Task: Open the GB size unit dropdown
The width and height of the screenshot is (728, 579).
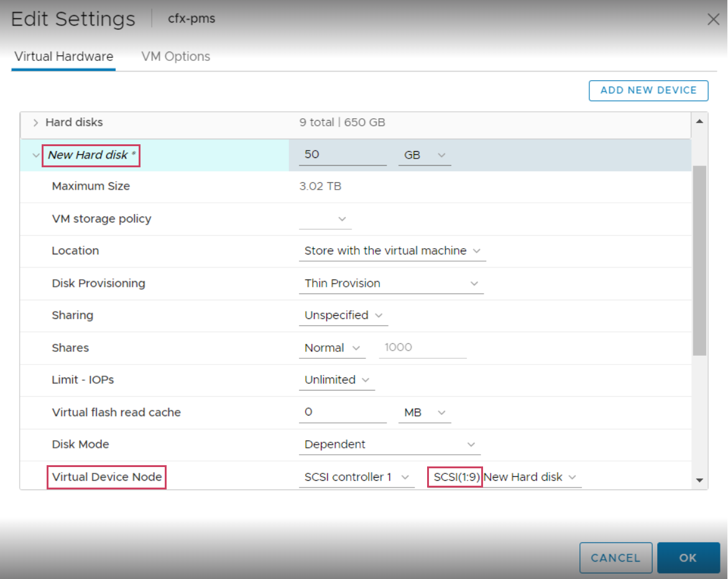Action: pos(425,154)
